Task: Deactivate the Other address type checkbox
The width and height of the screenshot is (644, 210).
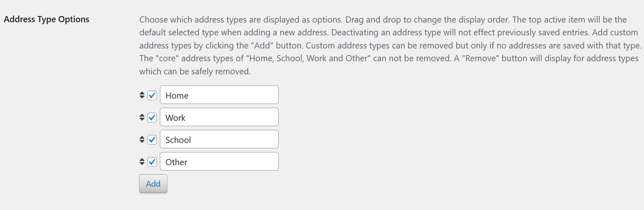Action: point(152,162)
